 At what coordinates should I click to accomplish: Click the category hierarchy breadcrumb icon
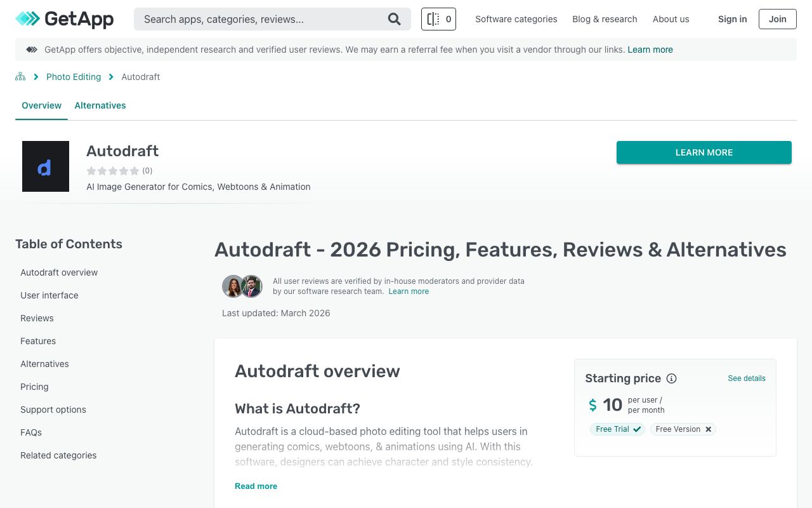20,77
